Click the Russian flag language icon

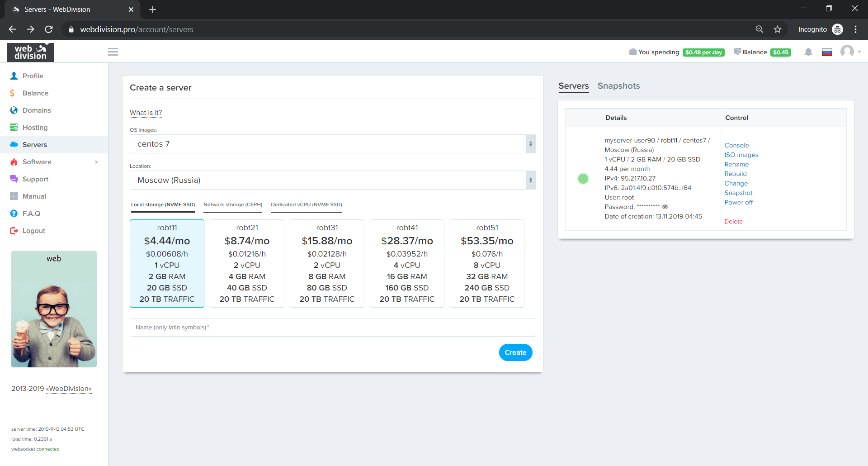pos(827,52)
